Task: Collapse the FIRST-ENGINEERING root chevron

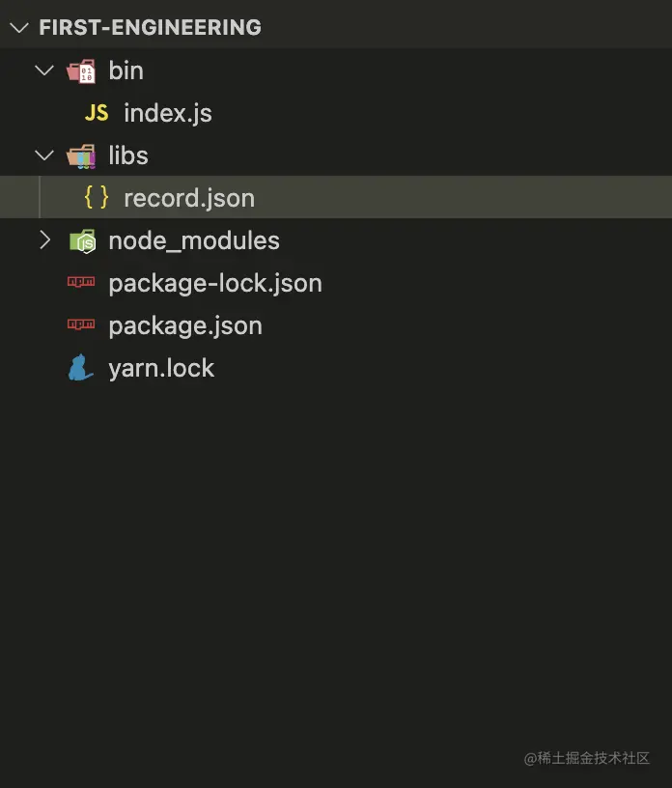Action: coord(19,28)
